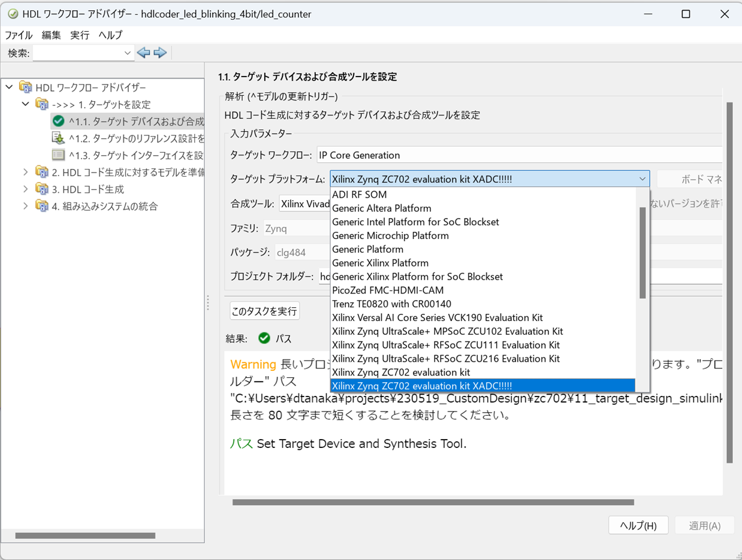The height and width of the screenshot is (560, 742).
Task: Click task icon beside ^1.2. ターゲットのリファレンス設計
Action: (x=58, y=138)
